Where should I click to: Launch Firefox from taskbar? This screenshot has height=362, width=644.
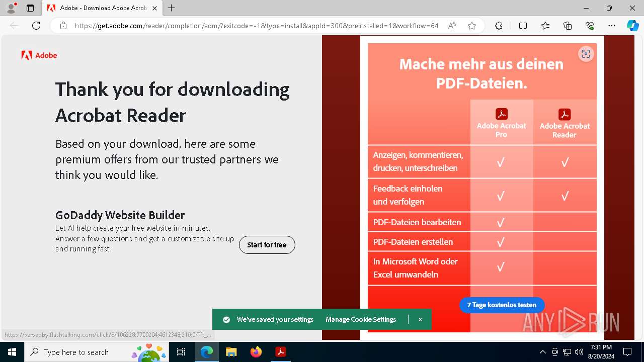256,352
